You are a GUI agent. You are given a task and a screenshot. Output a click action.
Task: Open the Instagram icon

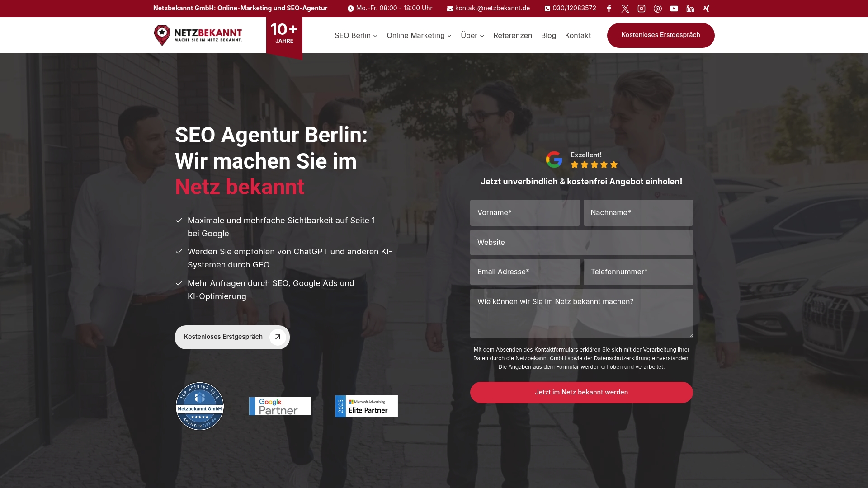click(x=641, y=8)
